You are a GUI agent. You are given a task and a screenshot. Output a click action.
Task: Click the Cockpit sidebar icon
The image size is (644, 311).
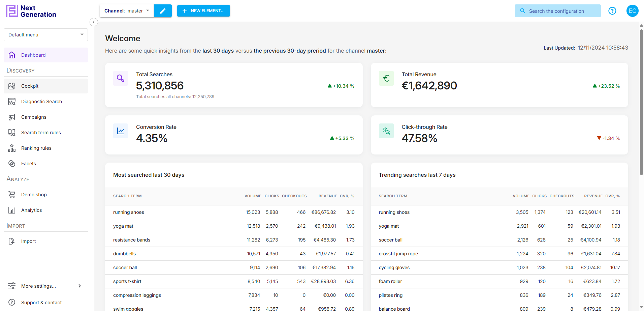pyautogui.click(x=12, y=86)
